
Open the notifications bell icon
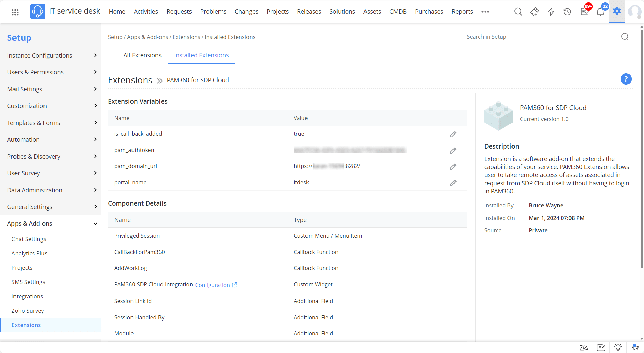click(600, 12)
